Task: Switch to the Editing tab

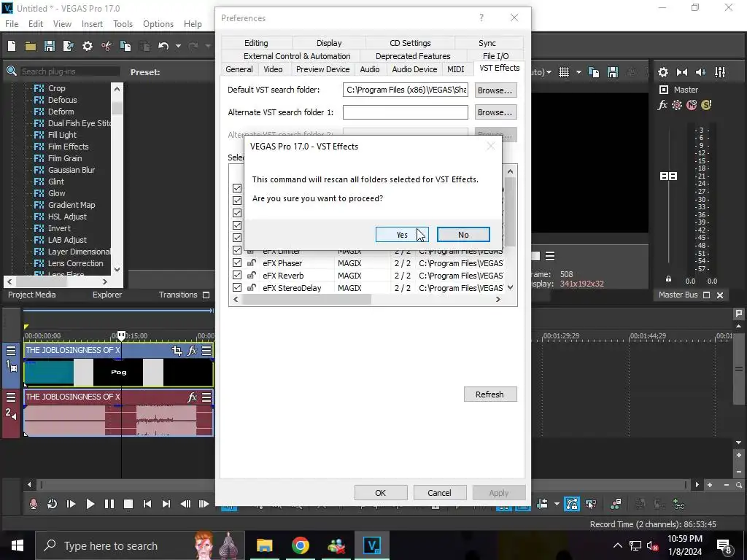Action: (256, 43)
